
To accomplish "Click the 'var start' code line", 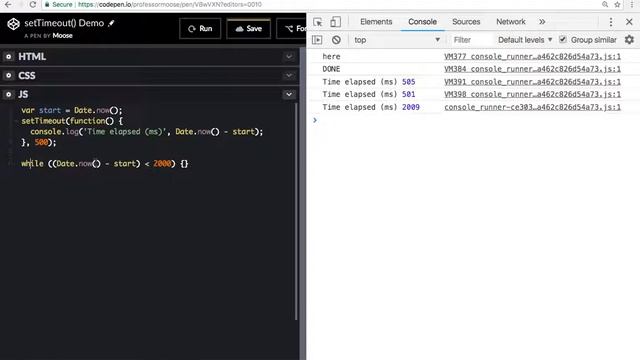I will coord(72,110).
